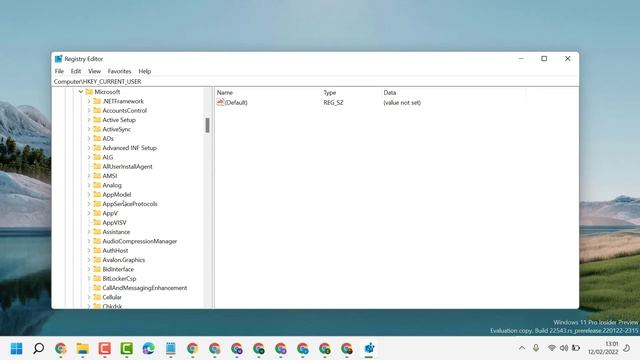Click the CallAndMessagingEnhancement folder icon
640x360 pixels.
[x=97, y=288]
